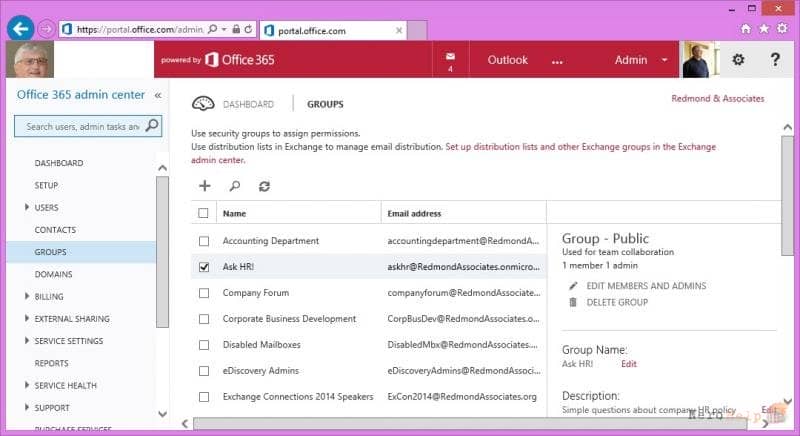Image resolution: width=800 pixels, height=436 pixels.
Task: Click the Exchange admin center link
Action: click(x=454, y=153)
